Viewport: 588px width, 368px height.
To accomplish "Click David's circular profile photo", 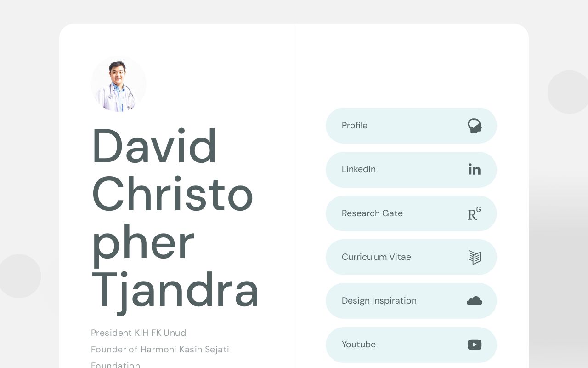I will (x=119, y=84).
